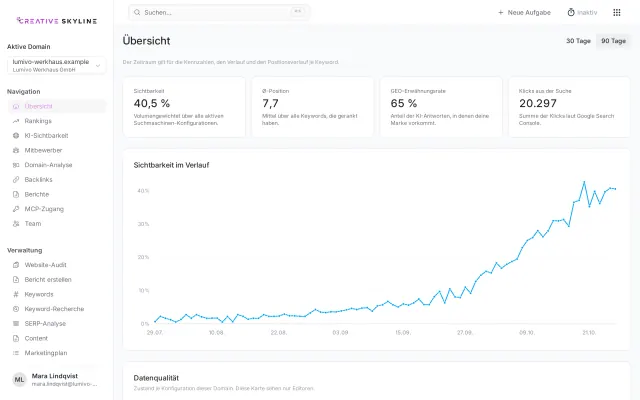Open Keyword-Recherche
The height and width of the screenshot is (400, 640).
(x=57, y=309)
